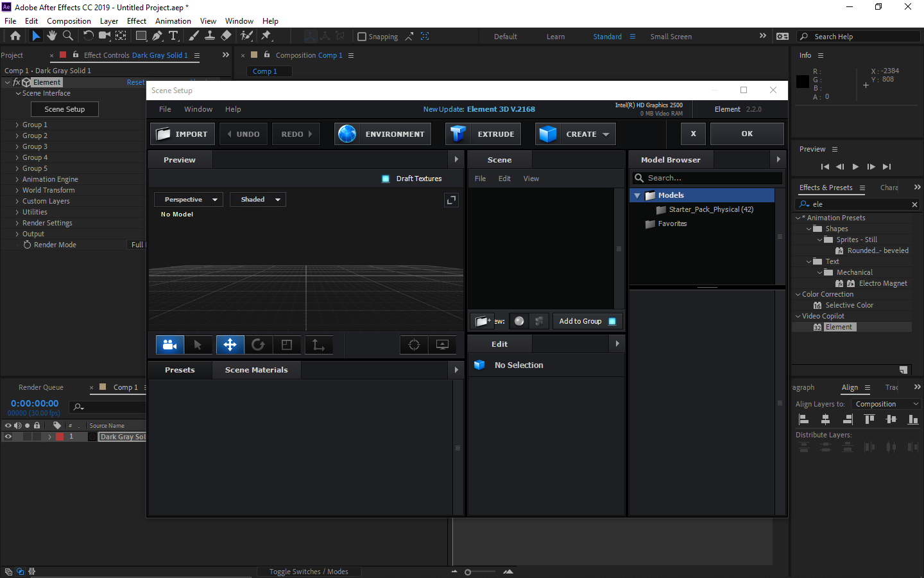This screenshot has width=924, height=578.
Task: Open the Composition menu in menu bar
Action: pyautogui.click(x=69, y=21)
